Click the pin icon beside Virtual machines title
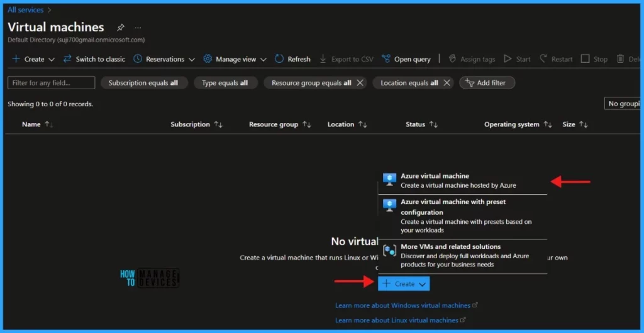 point(120,28)
